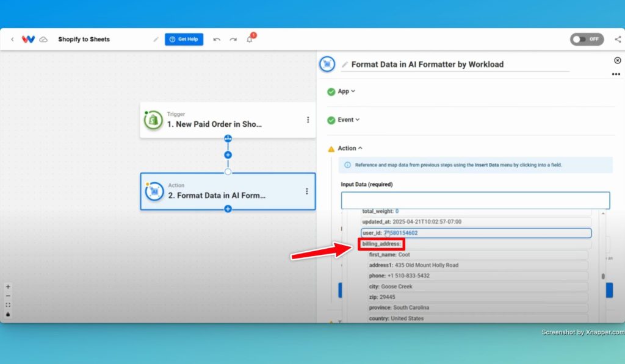Click the back arrow in the header
The height and width of the screenshot is (364, 625).
12,40
